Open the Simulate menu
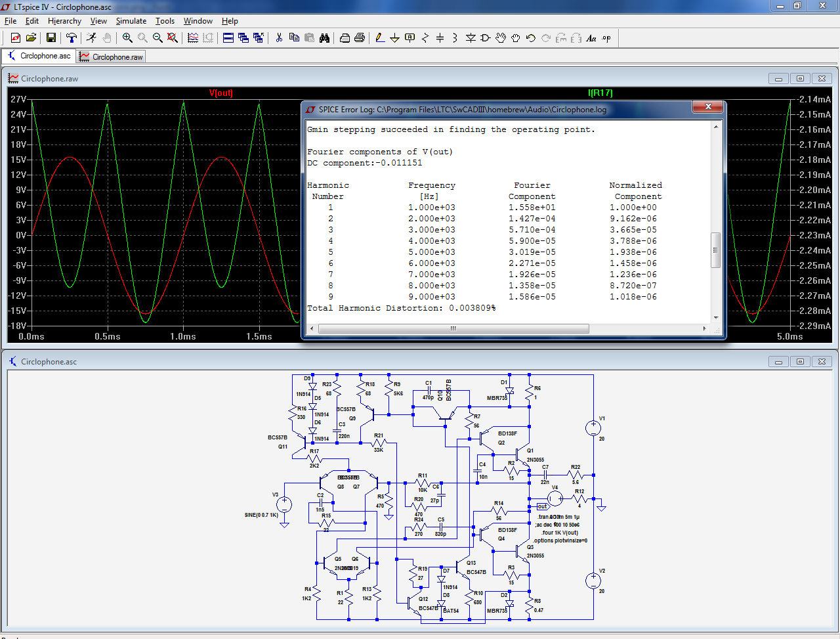The image size is (840, 639). tap(131, 21)
